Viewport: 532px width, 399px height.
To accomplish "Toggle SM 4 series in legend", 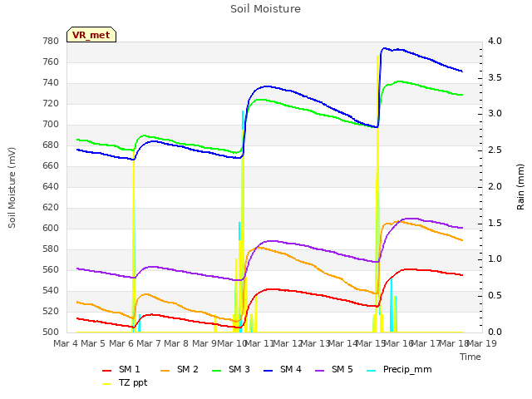I will (283, 369).
